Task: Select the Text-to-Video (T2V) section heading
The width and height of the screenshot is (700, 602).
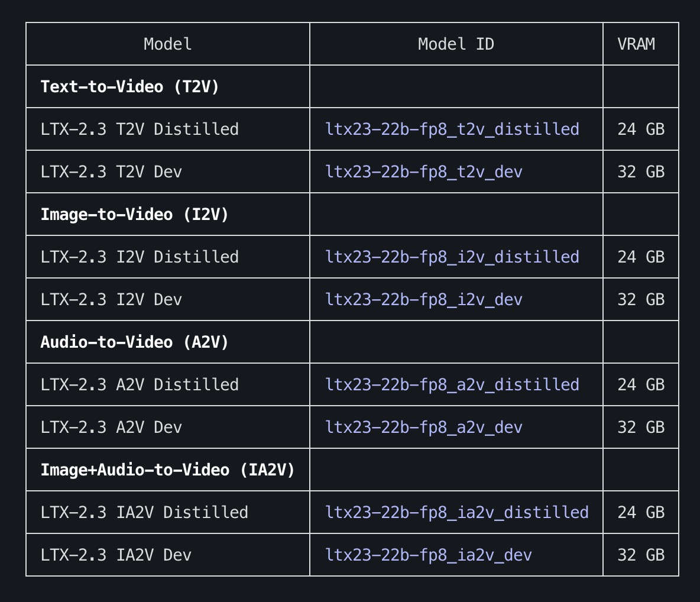Action: point(129,86)
